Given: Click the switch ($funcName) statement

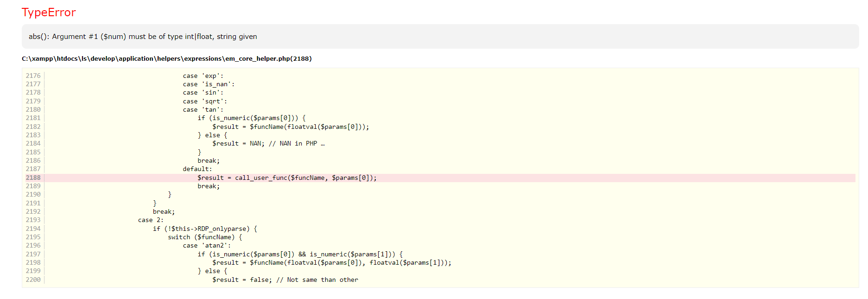Looking at the screenshot, I should (205, 237).
